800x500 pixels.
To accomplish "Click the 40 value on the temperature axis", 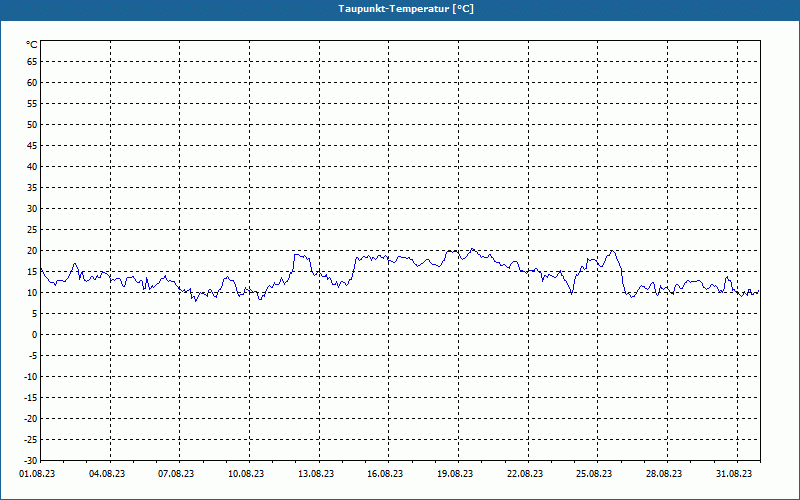I will point(32,167).
